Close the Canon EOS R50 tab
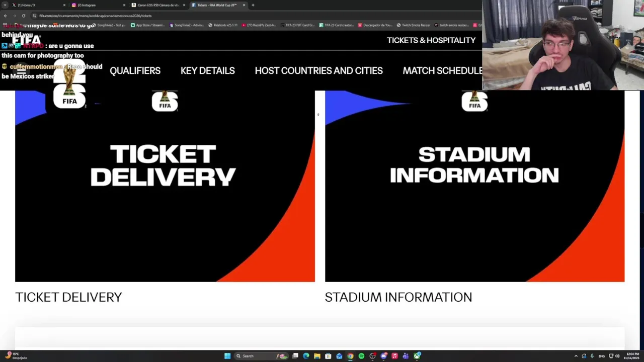Viewport: 644px width, 362px height. coord(184,5)
